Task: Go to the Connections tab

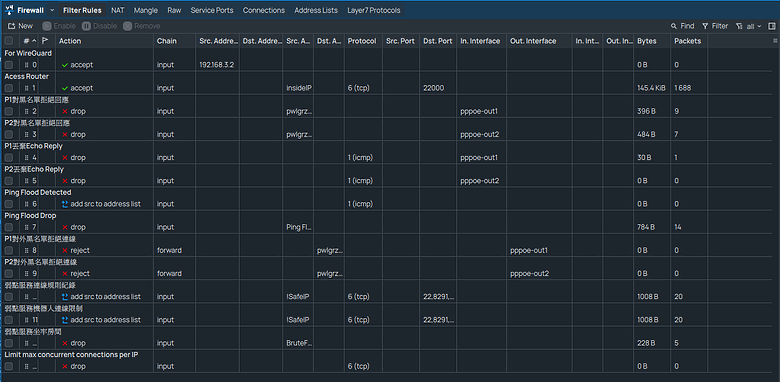Action: pyautogui.click(x=264, y=10)
